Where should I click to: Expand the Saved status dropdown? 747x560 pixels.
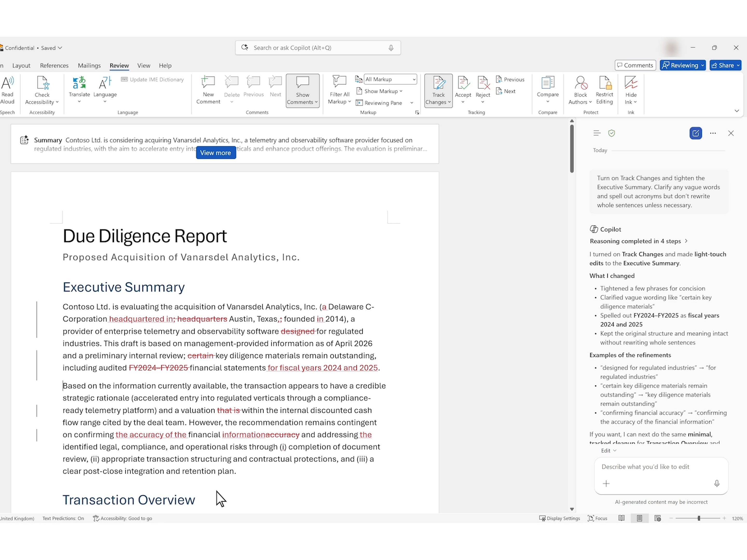point(52,48)
